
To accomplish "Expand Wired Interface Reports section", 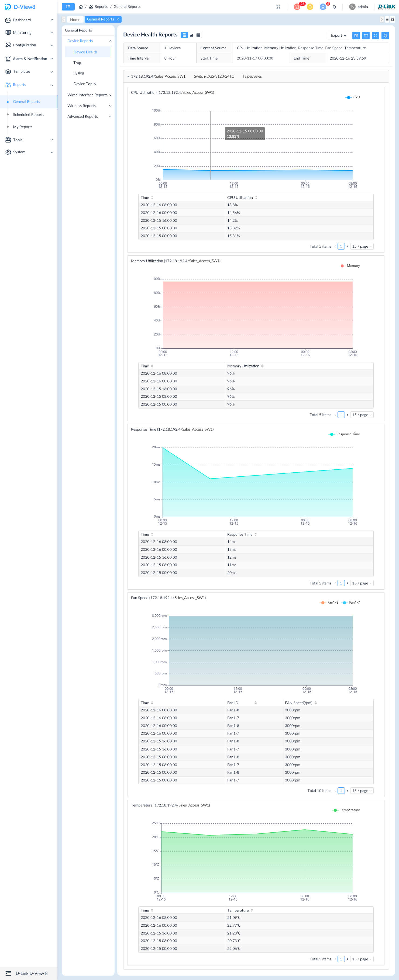I will click(x=89, y=95).
